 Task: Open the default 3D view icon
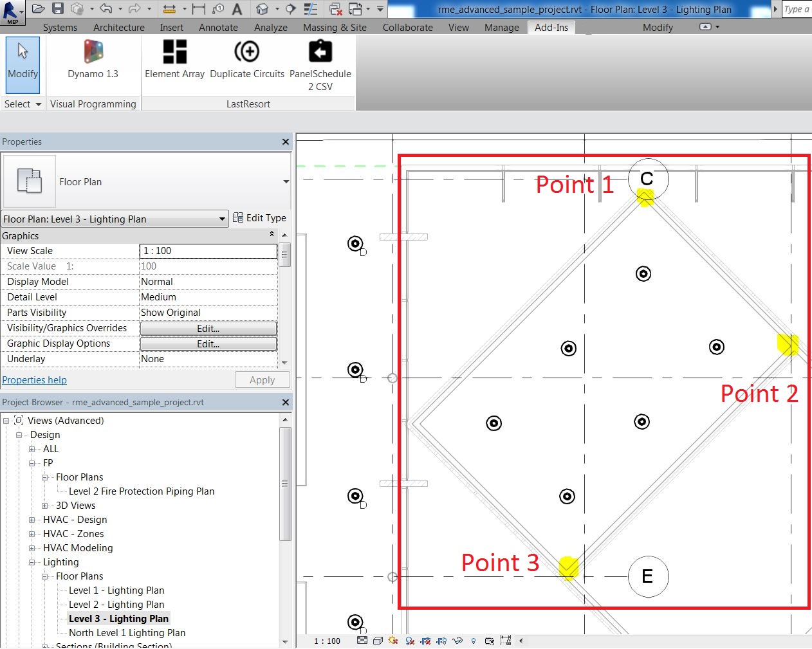pyautogui.click(x=262, y=9)
